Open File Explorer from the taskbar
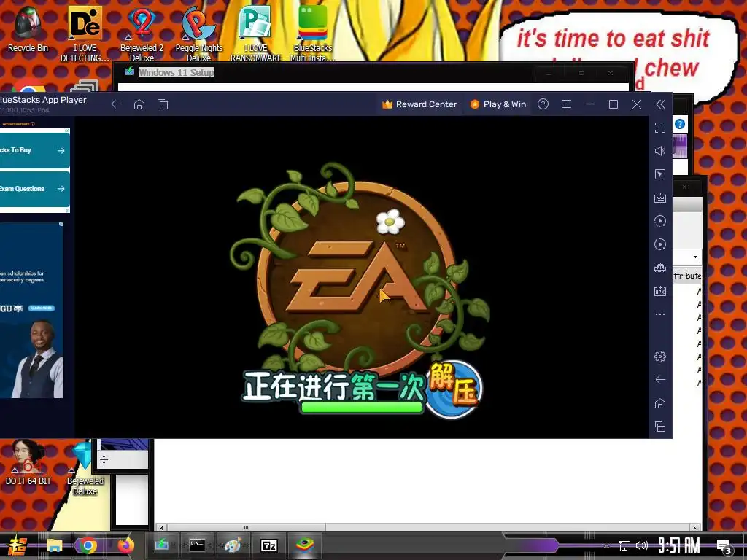Image resolution: width=747 pixels, height=560 pixels. [x=54, y=545]
